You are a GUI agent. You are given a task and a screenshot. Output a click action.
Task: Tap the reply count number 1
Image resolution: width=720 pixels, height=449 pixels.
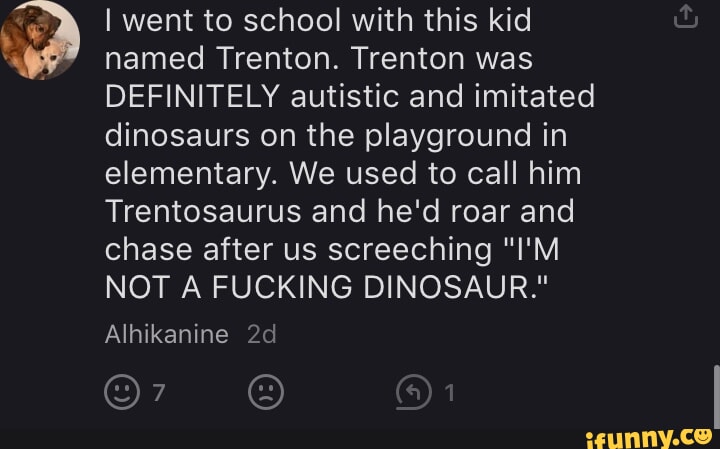(x=449, y=393)
